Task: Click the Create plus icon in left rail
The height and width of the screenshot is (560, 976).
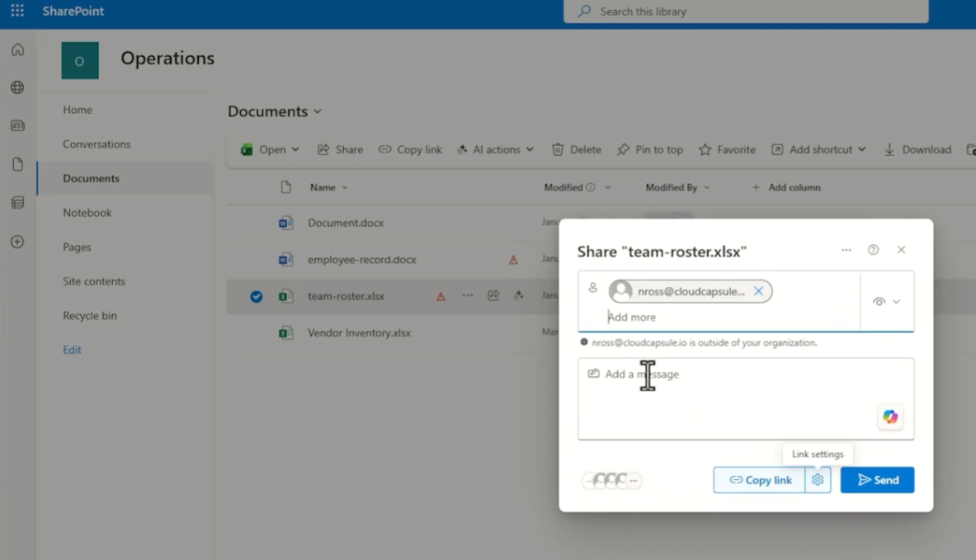Action: coord(17,242)
